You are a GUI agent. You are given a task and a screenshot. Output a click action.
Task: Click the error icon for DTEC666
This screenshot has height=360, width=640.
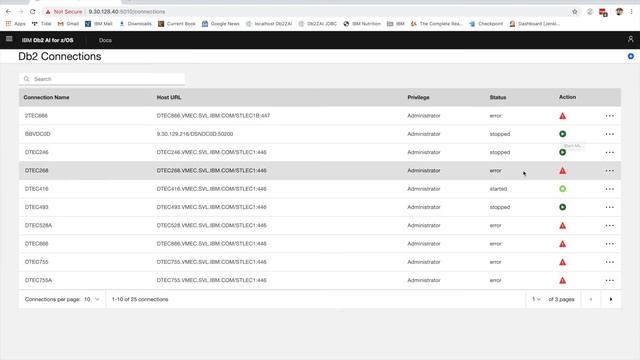click(x=562, y=244)
